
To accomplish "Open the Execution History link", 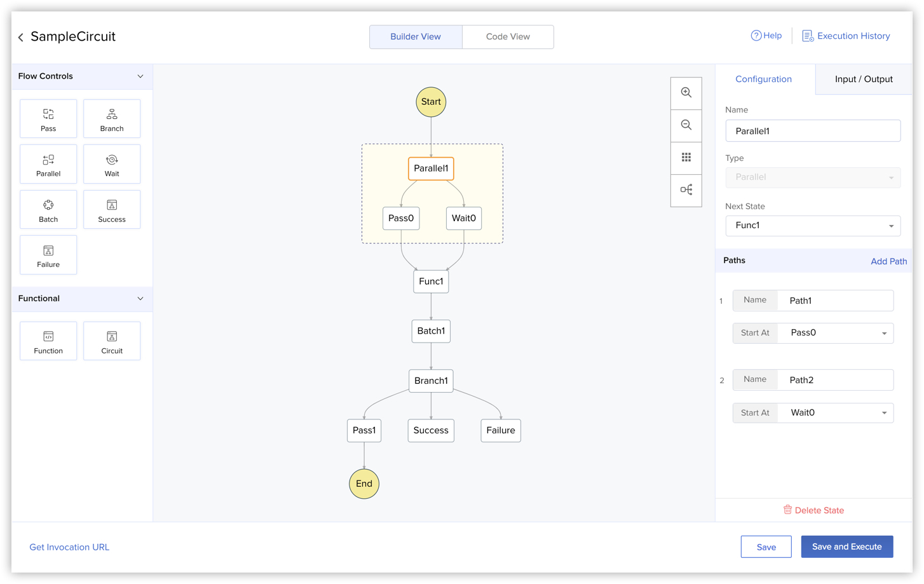I will [853, 36].
